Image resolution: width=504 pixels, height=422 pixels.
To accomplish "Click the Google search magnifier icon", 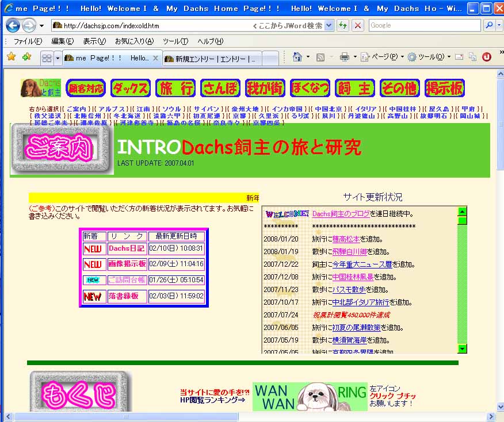I will (489, 25).
